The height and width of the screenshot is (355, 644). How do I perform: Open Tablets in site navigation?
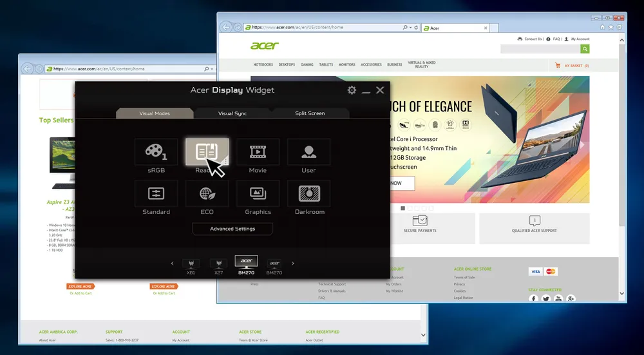[326, 64]
